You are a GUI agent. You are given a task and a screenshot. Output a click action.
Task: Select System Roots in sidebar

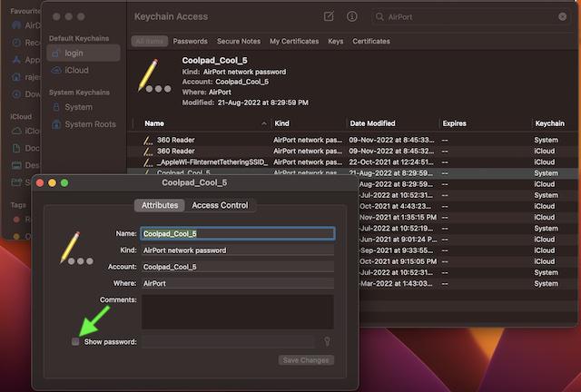84,124
